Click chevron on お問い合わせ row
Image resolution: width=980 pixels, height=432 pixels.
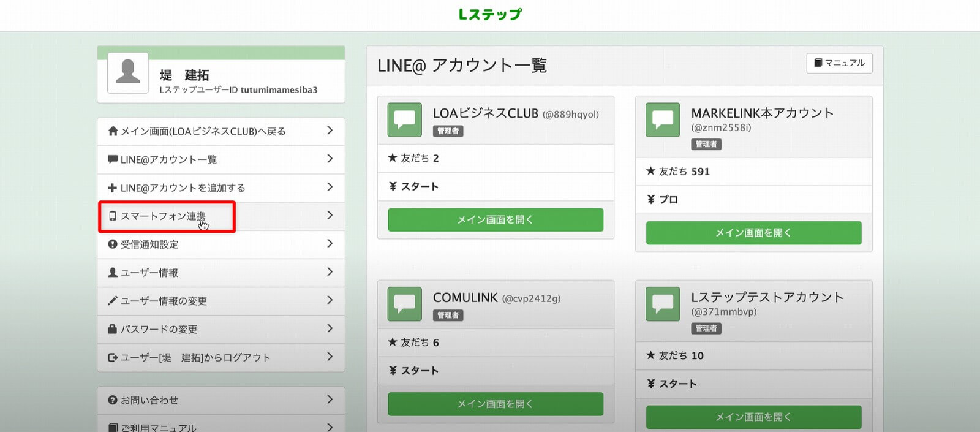[330, 400]
